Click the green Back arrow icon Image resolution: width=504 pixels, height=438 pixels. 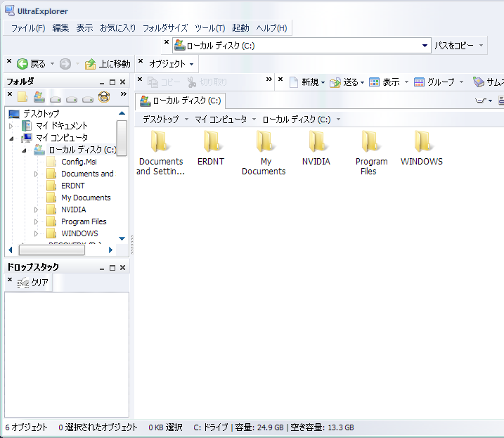(22, 64)
